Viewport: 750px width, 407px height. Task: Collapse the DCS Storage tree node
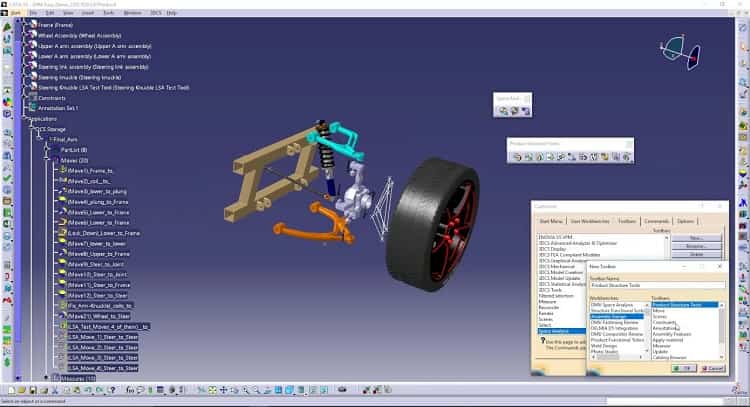(x=32, y=129)
